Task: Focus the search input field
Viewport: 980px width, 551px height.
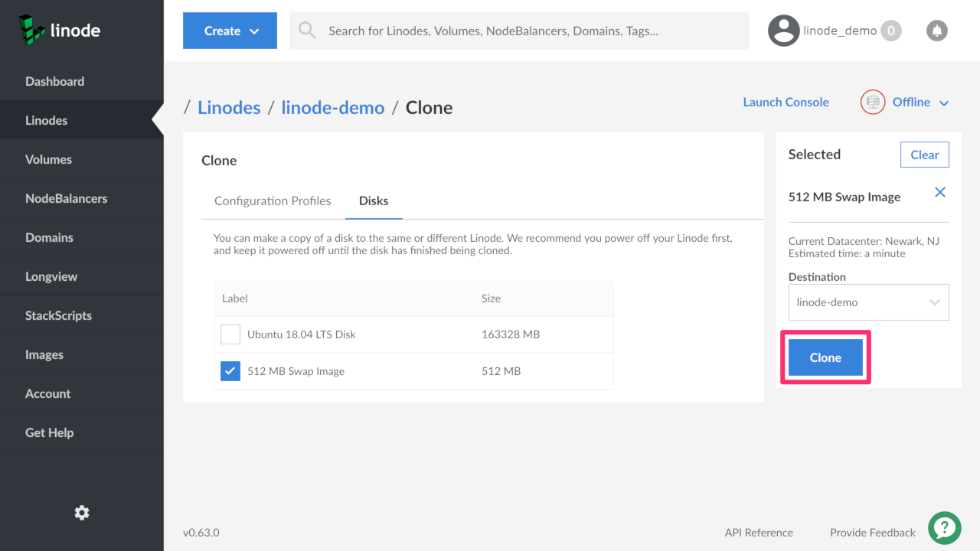Action: click(x=528, y=31)
